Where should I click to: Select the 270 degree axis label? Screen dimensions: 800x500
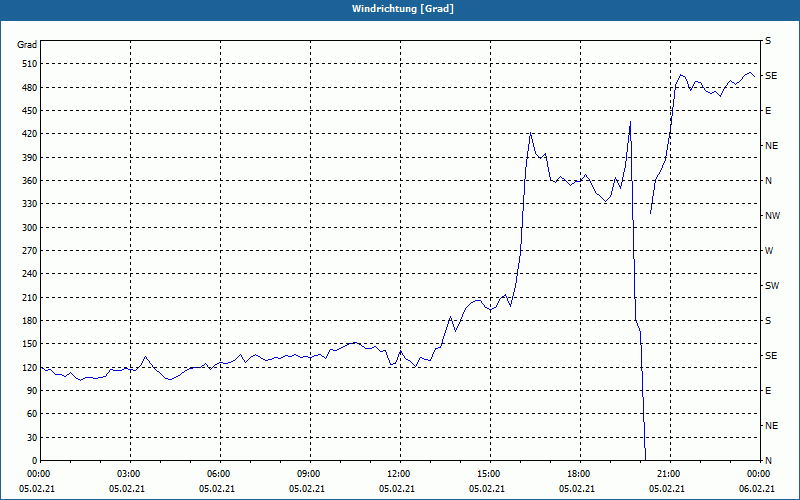(x=30, y=251)
